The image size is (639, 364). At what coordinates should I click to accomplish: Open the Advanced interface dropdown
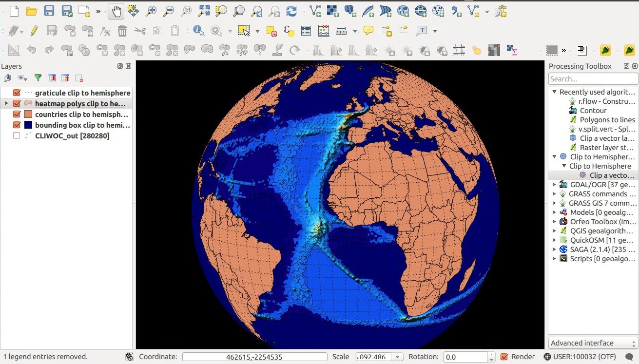pyautogui.click(x=593, y=343)
